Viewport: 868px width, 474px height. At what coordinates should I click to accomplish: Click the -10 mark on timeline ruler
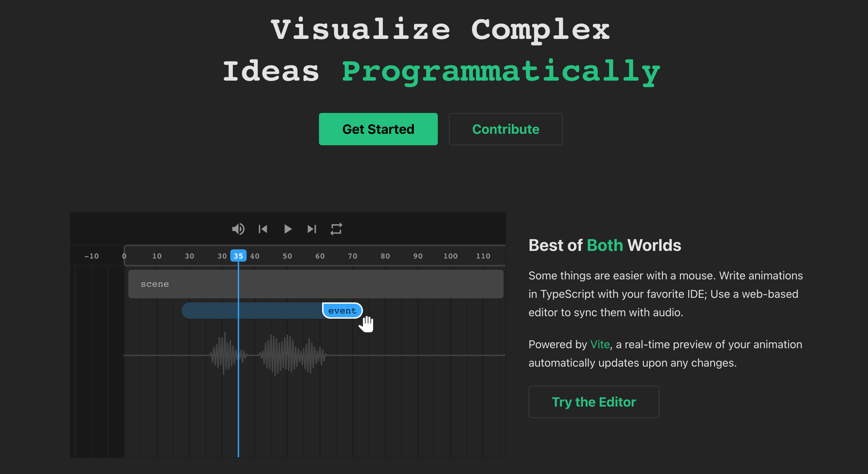tap(92, 256)
